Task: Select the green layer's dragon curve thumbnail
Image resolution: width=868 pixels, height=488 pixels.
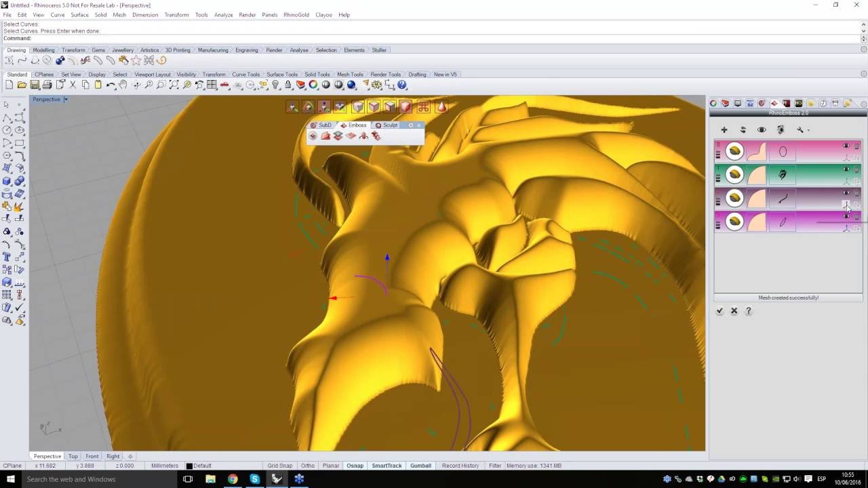Action: (783, 175)
